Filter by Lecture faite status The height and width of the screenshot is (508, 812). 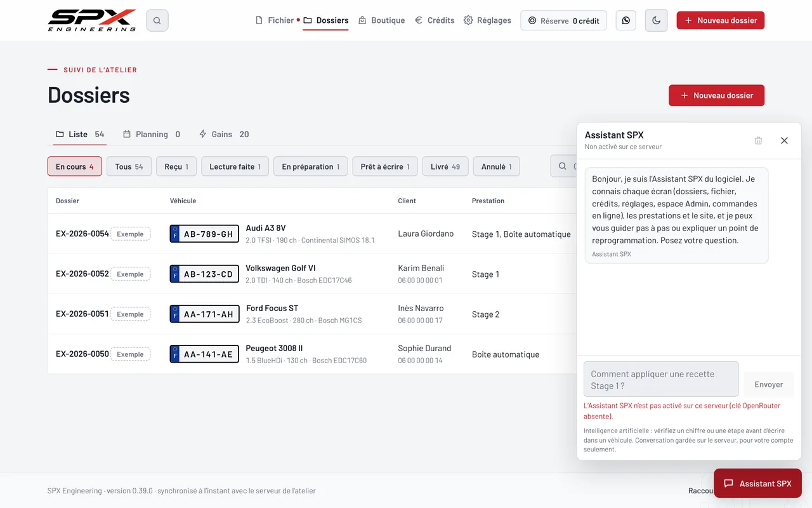(235, 166)
